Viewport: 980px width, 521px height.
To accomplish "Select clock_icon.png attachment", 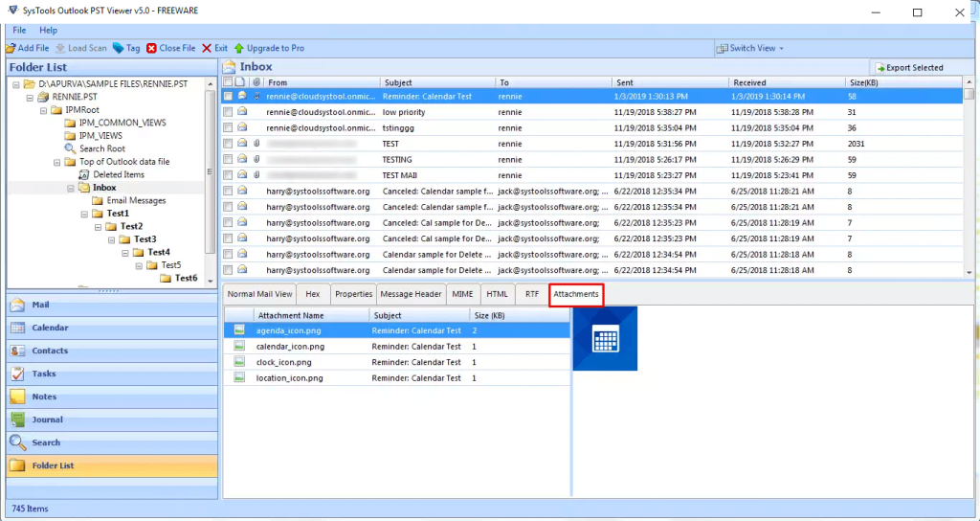I will [x=397, y=362].
